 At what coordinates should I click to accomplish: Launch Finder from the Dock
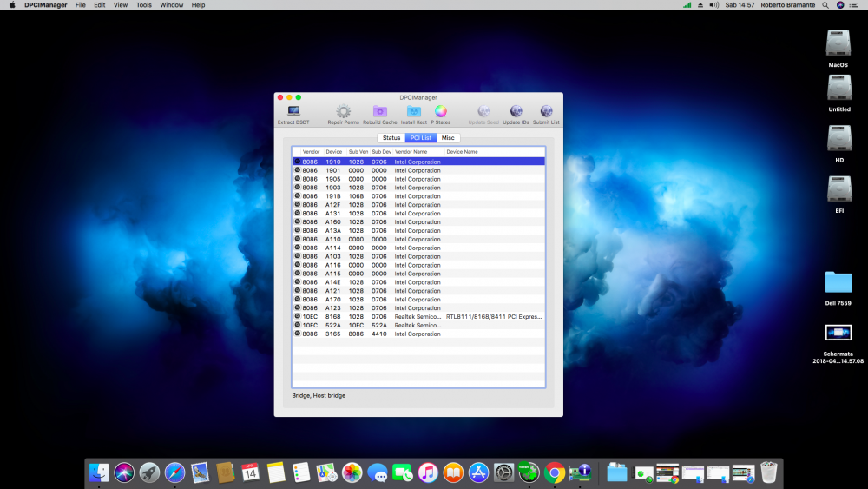tap(99, 473)
